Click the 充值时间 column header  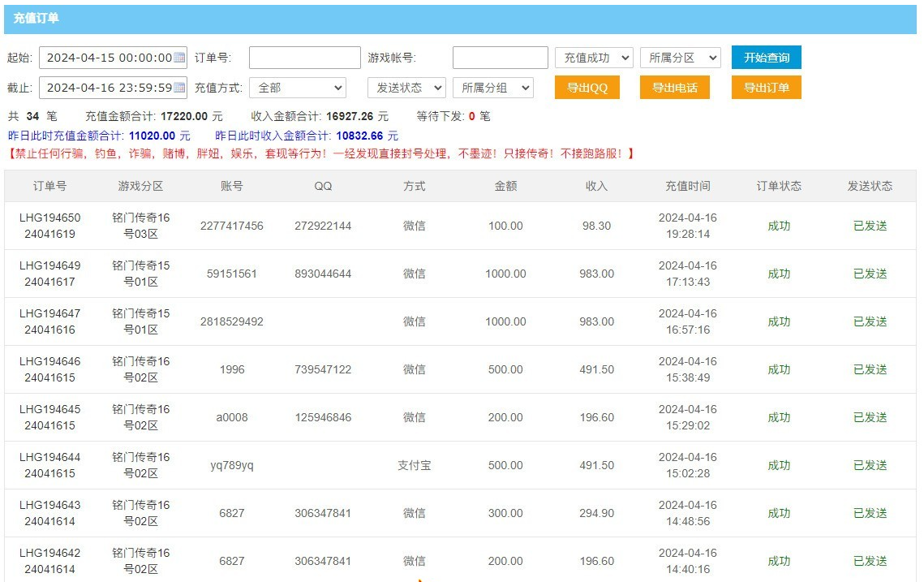point(687,186)
